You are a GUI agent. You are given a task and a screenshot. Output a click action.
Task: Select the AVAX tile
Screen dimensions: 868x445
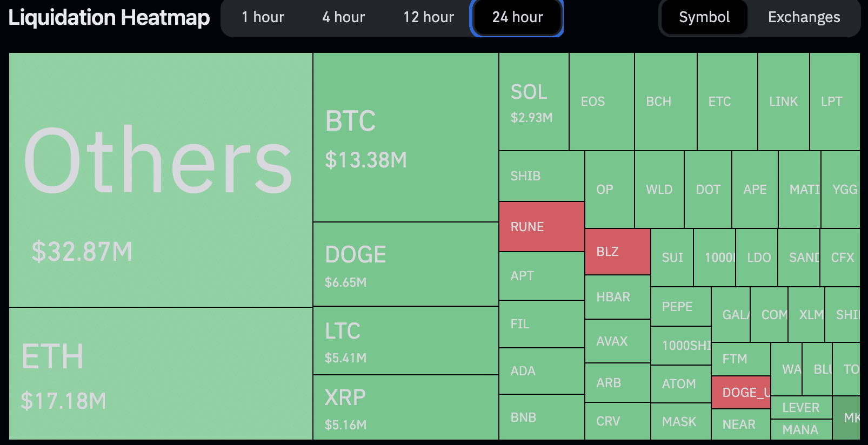617,341
